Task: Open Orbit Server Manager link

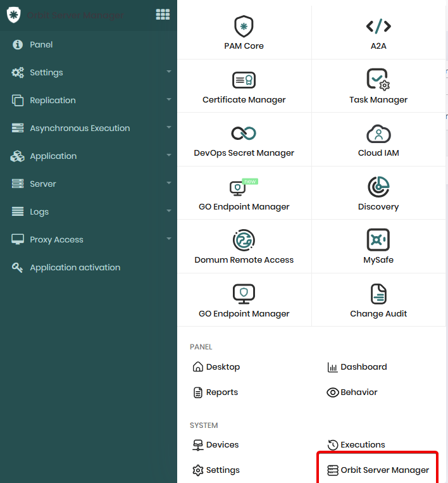Action: click(378, 470)
